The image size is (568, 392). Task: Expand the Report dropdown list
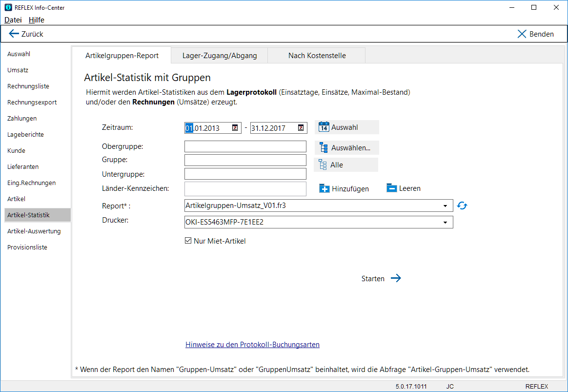point(445,206)
